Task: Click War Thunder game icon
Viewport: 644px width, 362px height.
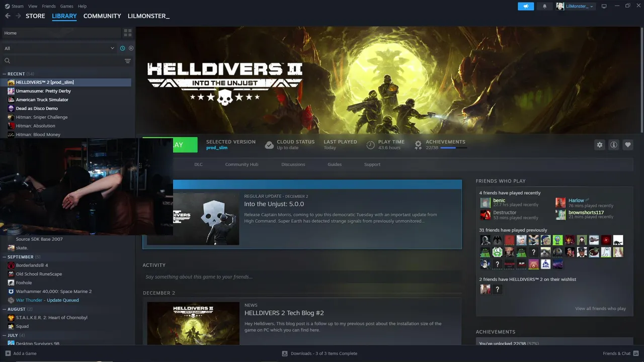Action: tap(11, 300)
